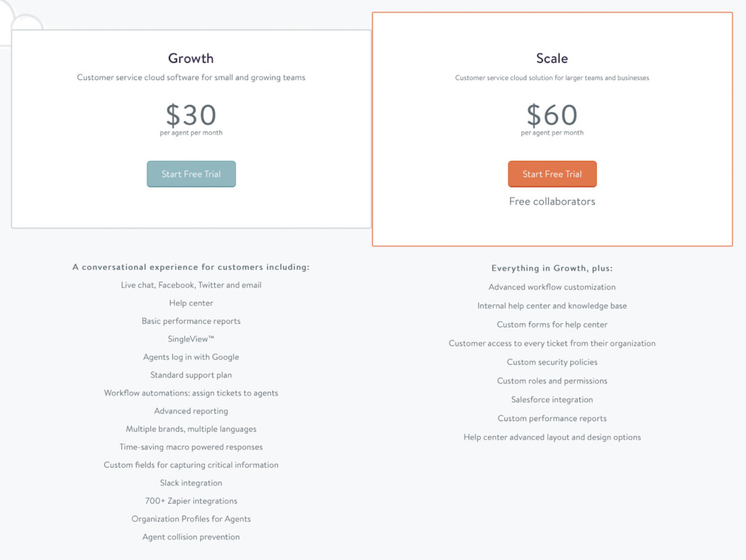The image size is (746, 560).
Task: Click Advanced workflow customization under Scale
Action: tap(552, 287)
